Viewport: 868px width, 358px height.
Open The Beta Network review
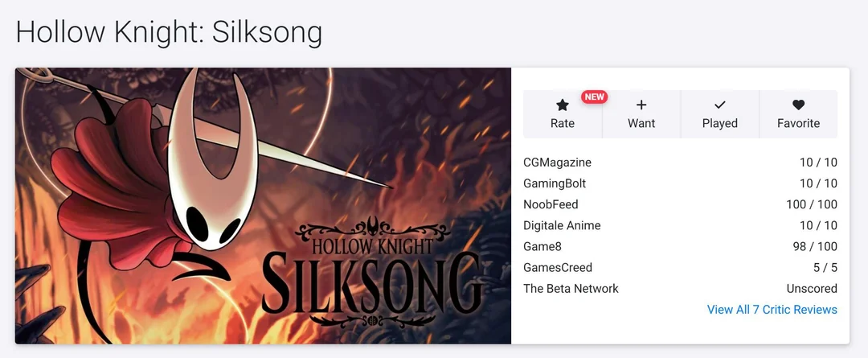coord(681,289)
